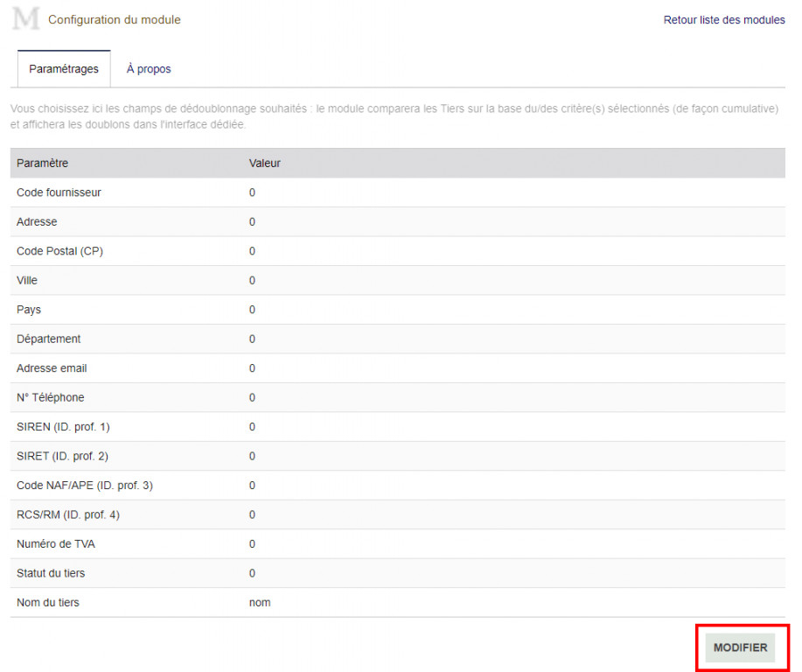Image resolution: width=802 pixels, height=672 pixels.
Task: Click the Ville parameter label
Action: pyautogui.click(x=27, y=281)
